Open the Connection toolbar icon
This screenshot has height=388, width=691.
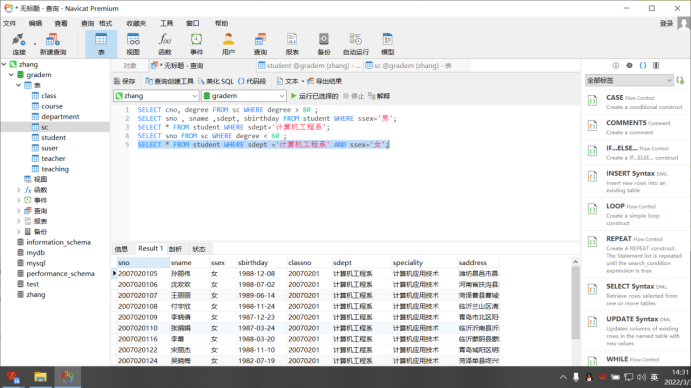click(19, 44)
